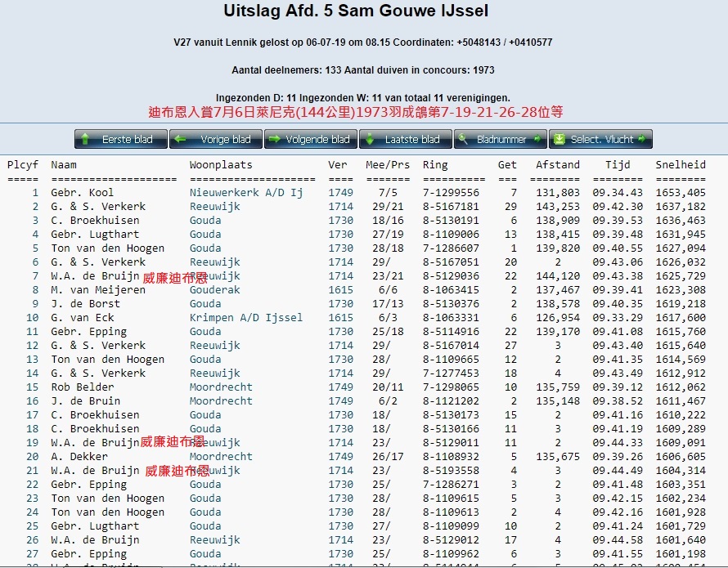728x568 pixels.
Task: Click rank number 16 for J. de Bruin
Action: coord(33,401)
